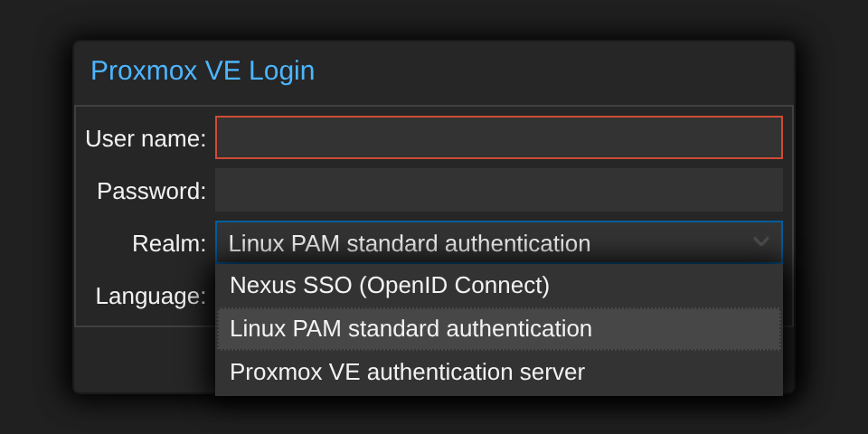The image size is (868, 434).
Task: Click the Proxmox VE Login title
Action: (x=203, y=71)
